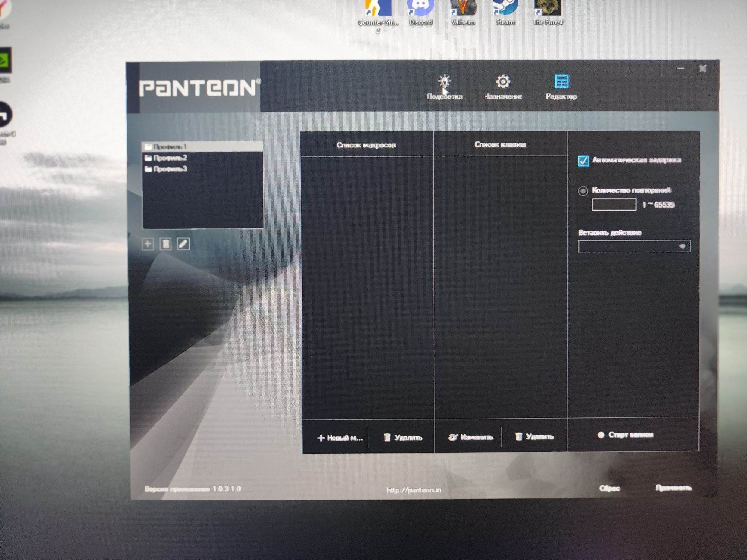Add a new profile with plus icon
Viewport: 747px width, 560px height.
click(x=148, y=244)
